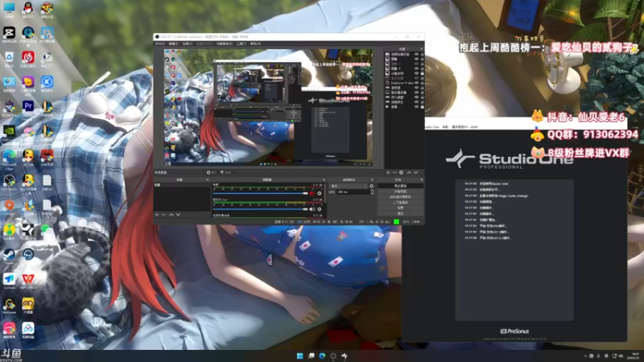Screen dimensions: 644x362
Task: Switch to Edge from the taskbar
Action: pos(322,356)
